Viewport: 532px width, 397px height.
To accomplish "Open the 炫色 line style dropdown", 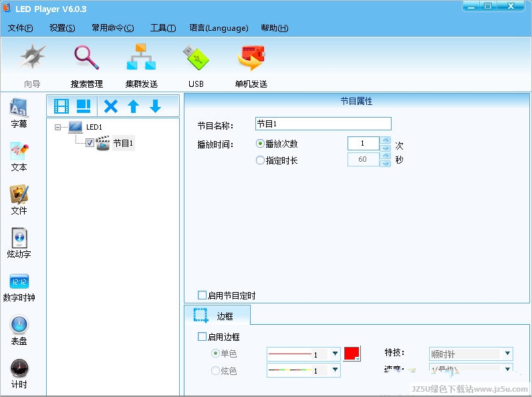I will click(335, 370).
